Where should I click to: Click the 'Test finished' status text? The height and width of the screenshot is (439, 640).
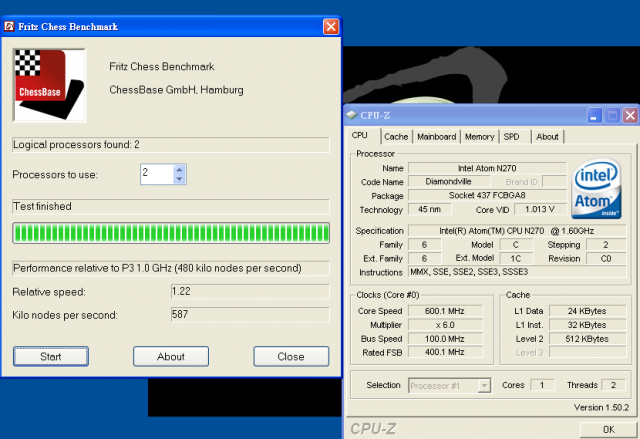coord(42,206)
